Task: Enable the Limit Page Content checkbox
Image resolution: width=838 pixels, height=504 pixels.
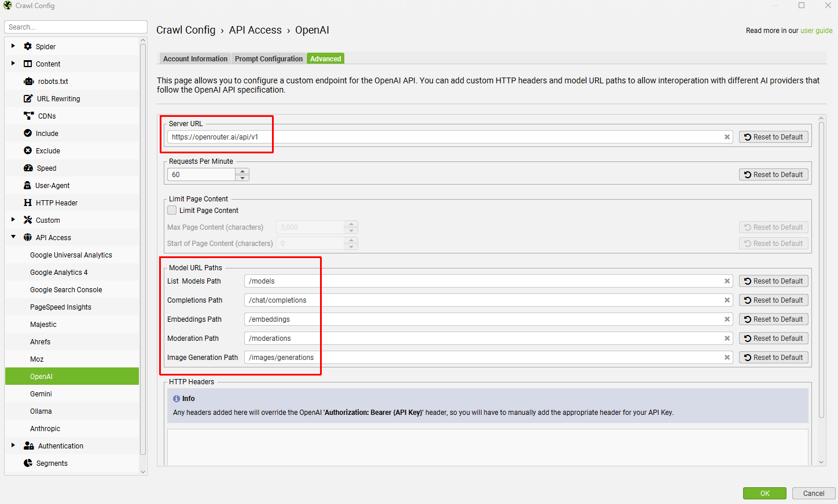Action: pyautogui.click(x=172, y=210)
